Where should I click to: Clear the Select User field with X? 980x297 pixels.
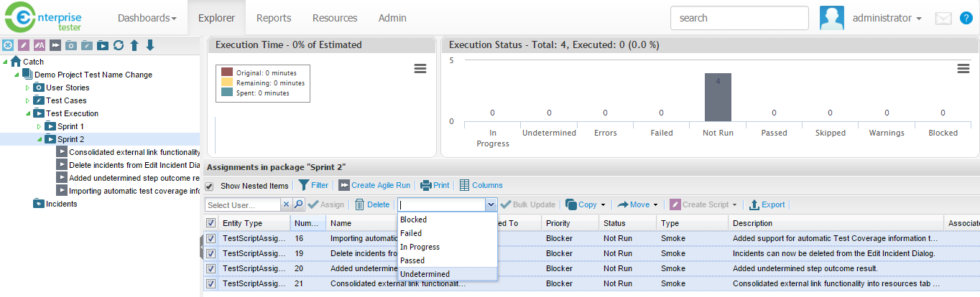[x=286, y=204]
